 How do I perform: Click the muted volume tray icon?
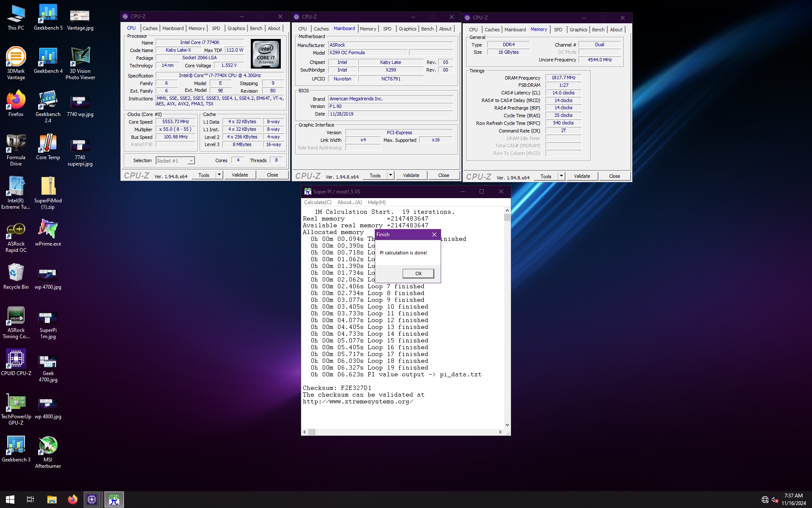tap(775, 500)
